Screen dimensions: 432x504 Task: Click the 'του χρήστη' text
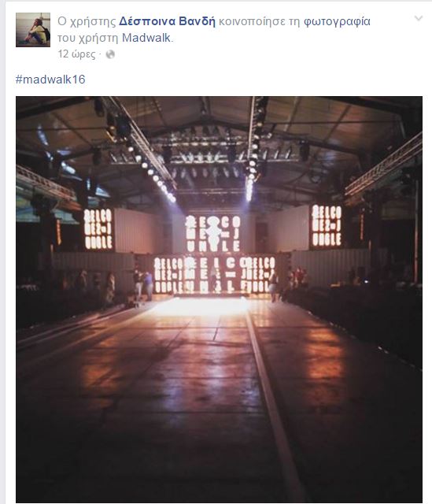point(88,38)
